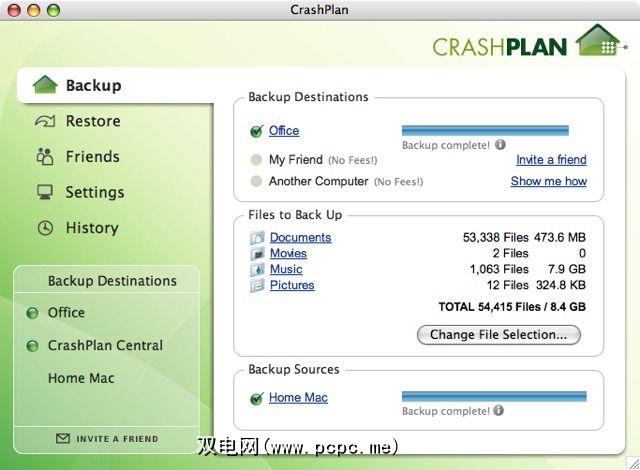640x470 pixels.
Task: Select Office in sidebar destinations
Action: point(66,313)
